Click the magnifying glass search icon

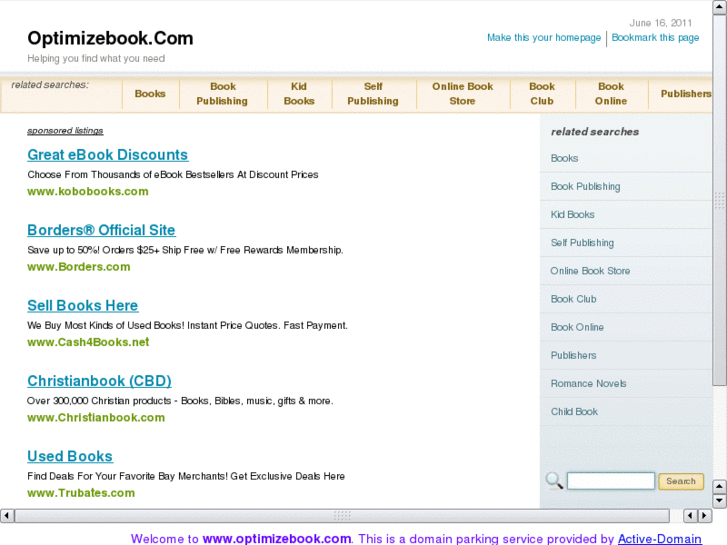554,481
